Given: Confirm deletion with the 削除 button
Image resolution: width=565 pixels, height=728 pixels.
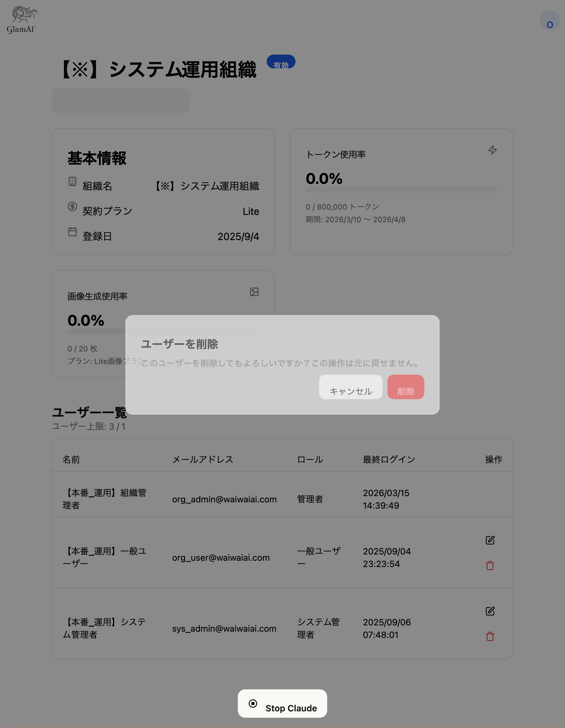Looking at the screenshot, I should click(x=405, y=387).
